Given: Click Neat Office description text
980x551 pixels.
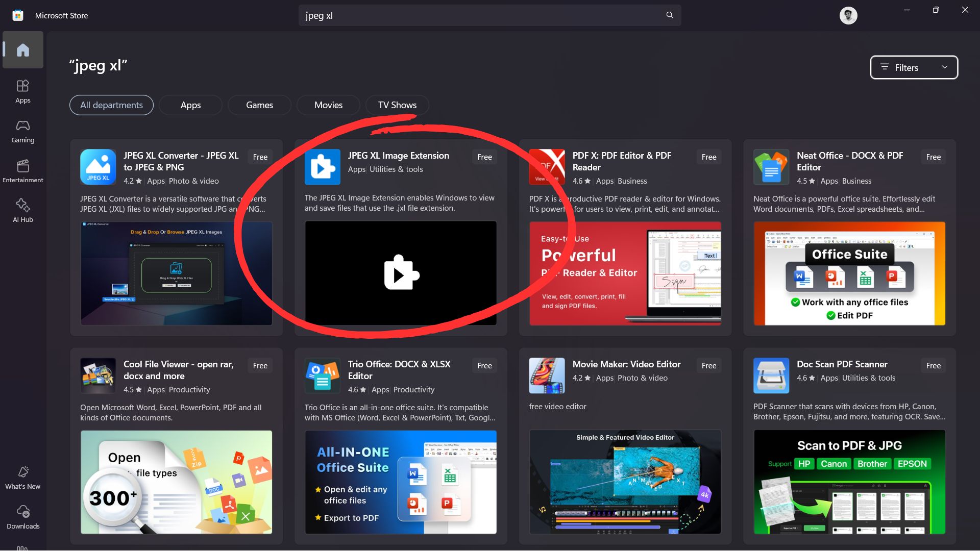Looking at the screenshot, I should point(844,204).
